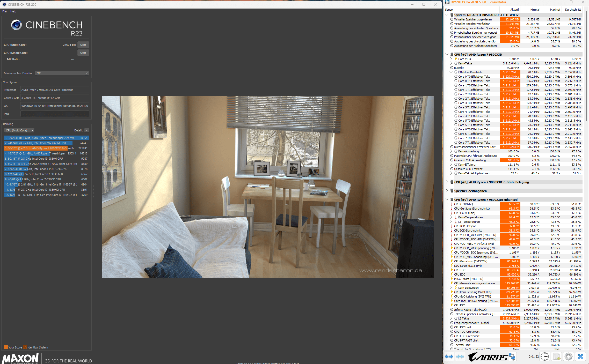Image resolution: width=589 pixels, height=364 pixels.
Task: Start the CPU Single Core test
Action: click(x=83, y=53)
